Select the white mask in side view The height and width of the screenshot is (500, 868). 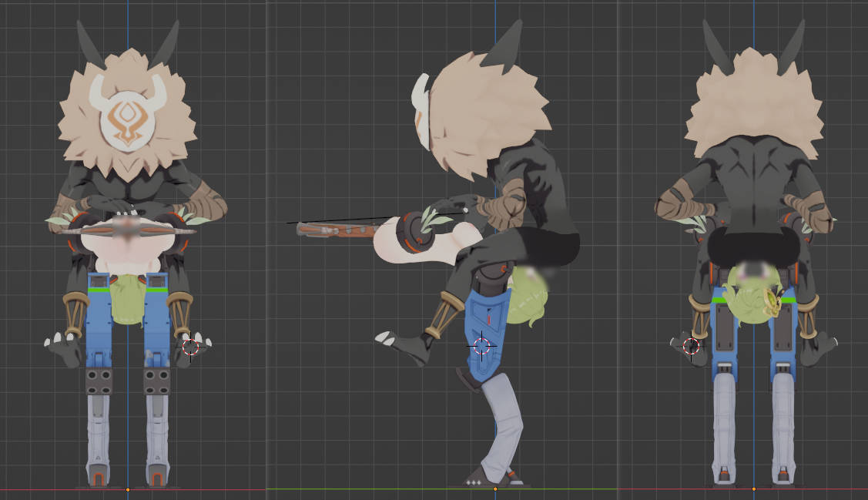click(x=422, y=112)
